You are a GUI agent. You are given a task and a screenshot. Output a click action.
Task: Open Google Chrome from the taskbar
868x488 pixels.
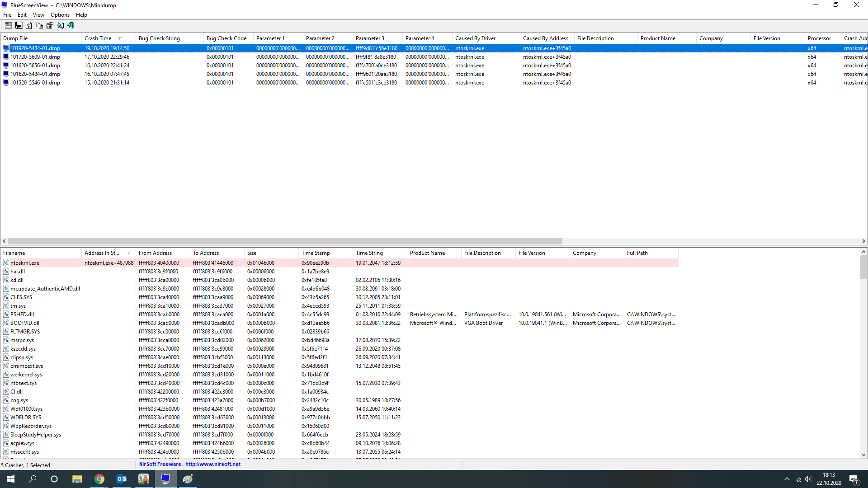(x=99, y=479)
